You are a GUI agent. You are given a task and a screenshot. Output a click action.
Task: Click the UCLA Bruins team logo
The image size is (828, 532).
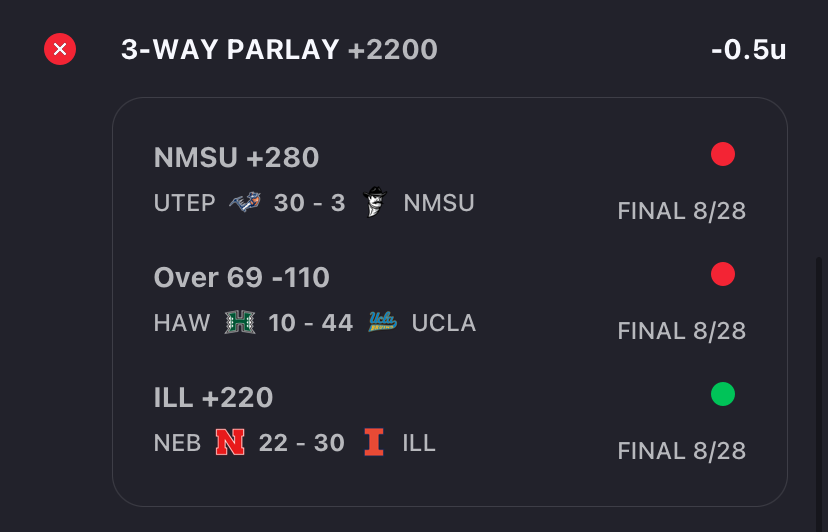382,322
